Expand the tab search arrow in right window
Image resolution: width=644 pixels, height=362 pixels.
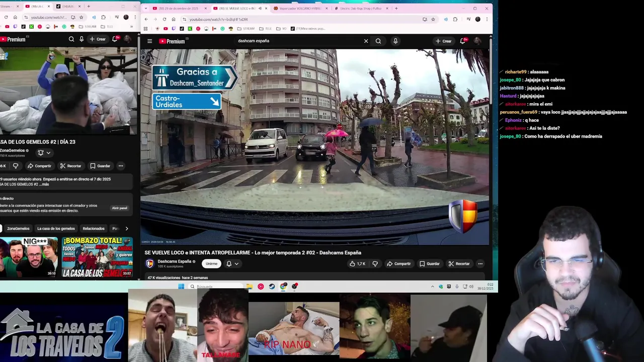pos(145,8)
